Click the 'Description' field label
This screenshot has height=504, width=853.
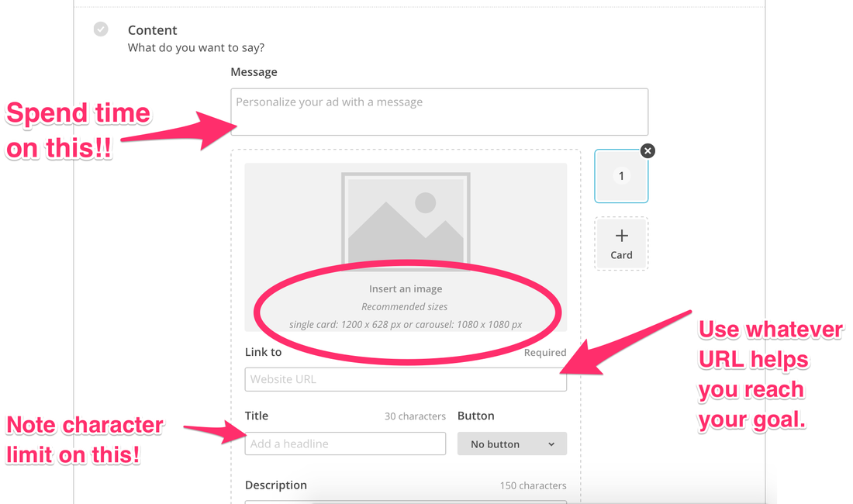(x=276, y=485)
